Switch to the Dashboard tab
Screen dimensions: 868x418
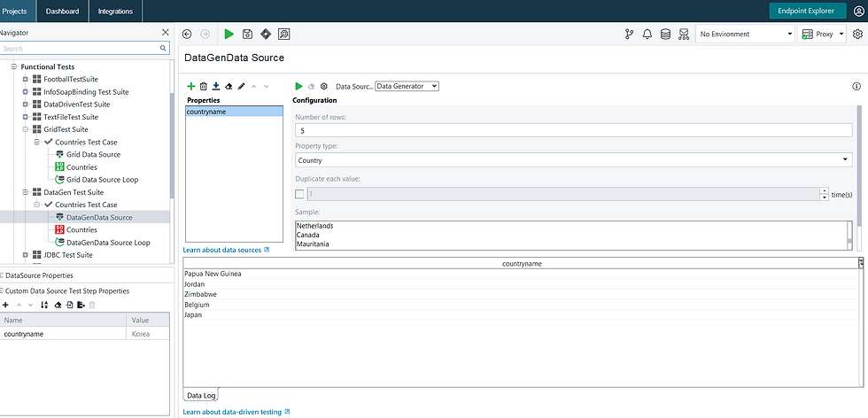point(63,12)
